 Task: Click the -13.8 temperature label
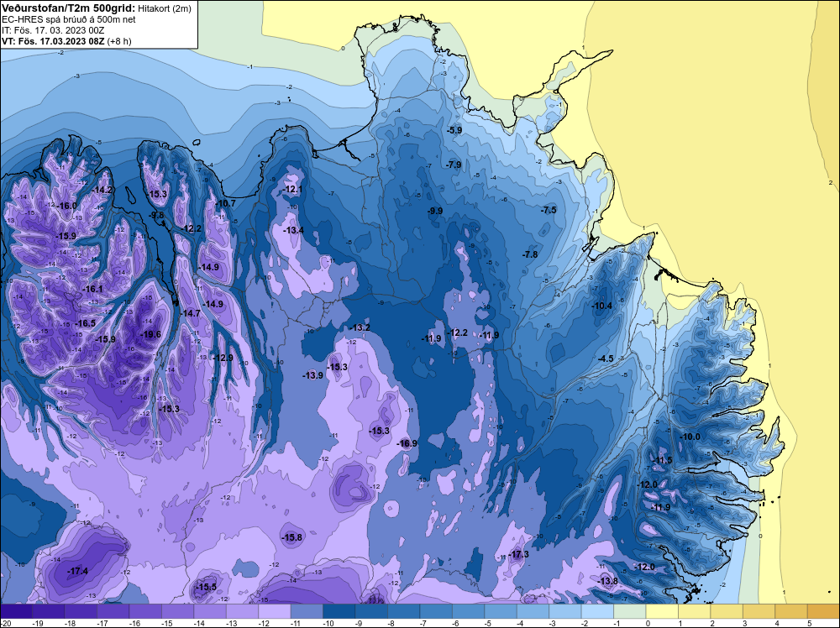pyautogui.click(x=607, y=582)
